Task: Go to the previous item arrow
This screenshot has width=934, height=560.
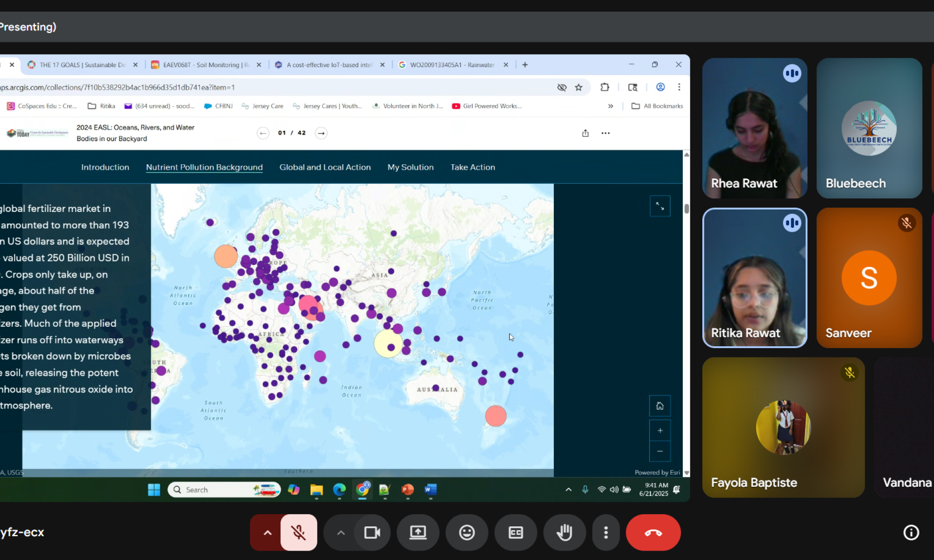Action: tap(263, 133)
